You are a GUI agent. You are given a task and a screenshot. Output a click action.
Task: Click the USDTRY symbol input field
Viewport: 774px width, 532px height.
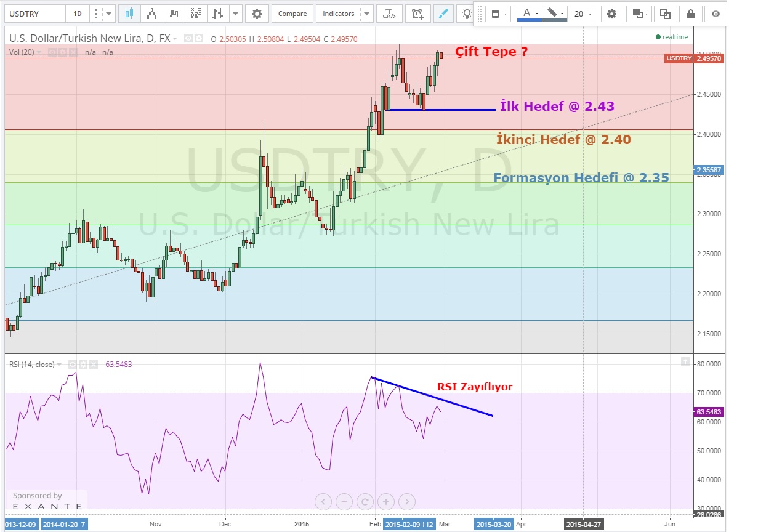[x=33, y=14]
